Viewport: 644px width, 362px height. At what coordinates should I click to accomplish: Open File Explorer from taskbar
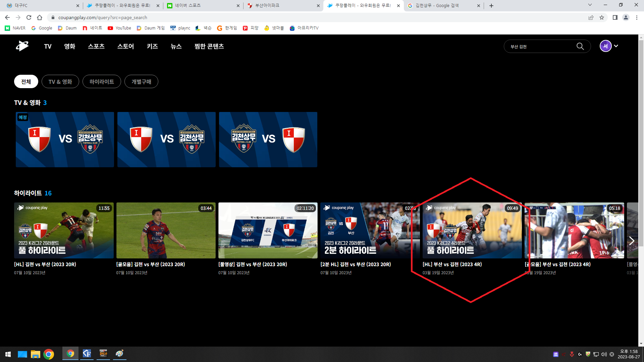pos(36,354)
